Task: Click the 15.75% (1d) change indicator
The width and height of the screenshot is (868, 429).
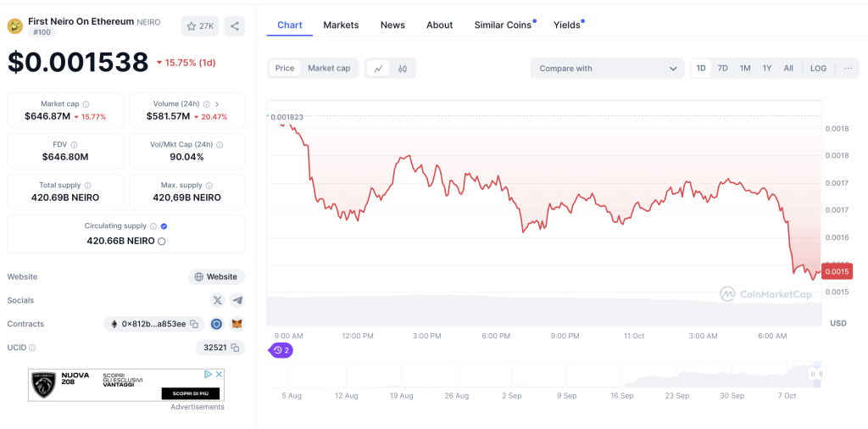Action: 186,63
